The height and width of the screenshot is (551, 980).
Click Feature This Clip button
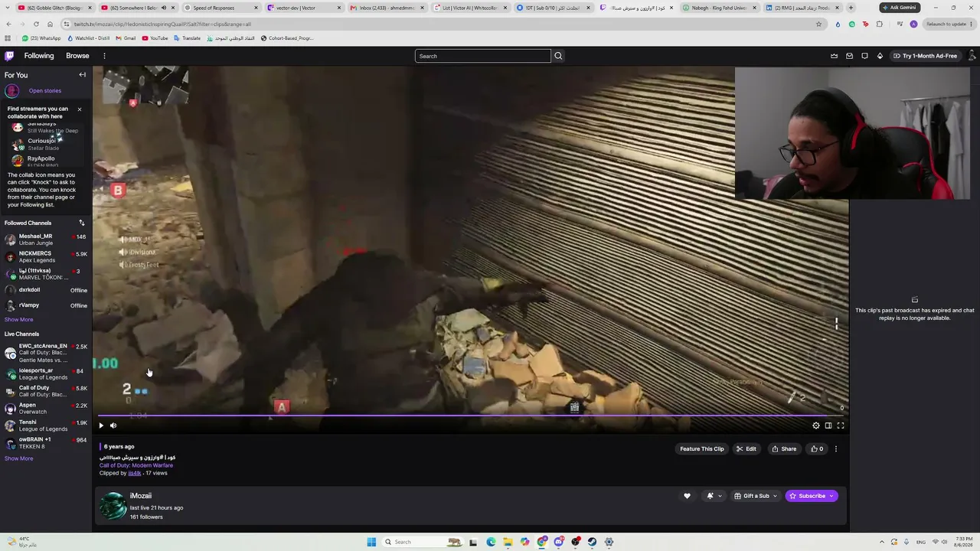[702, 449]
